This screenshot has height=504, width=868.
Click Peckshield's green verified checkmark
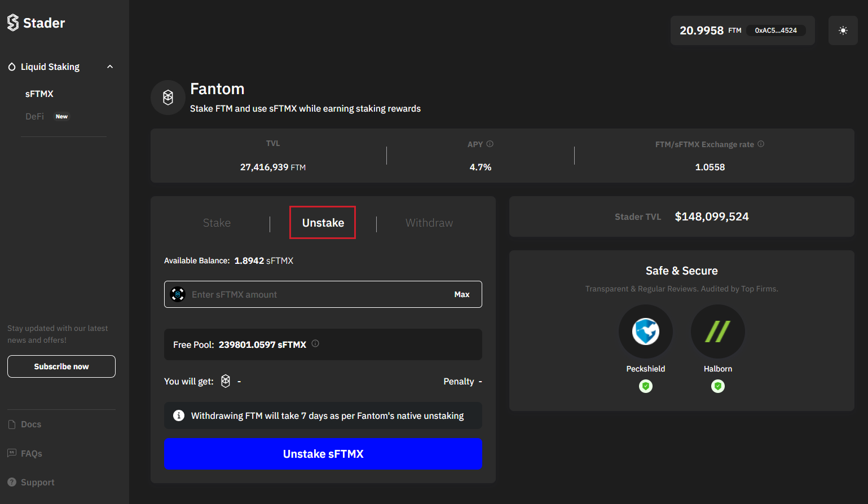[x=646, y=386]
